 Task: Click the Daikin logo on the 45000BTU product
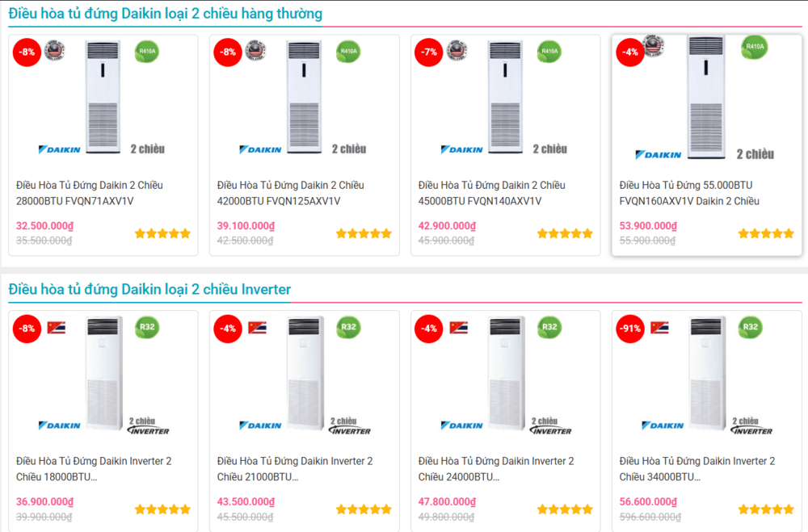[x=462, y=149]
